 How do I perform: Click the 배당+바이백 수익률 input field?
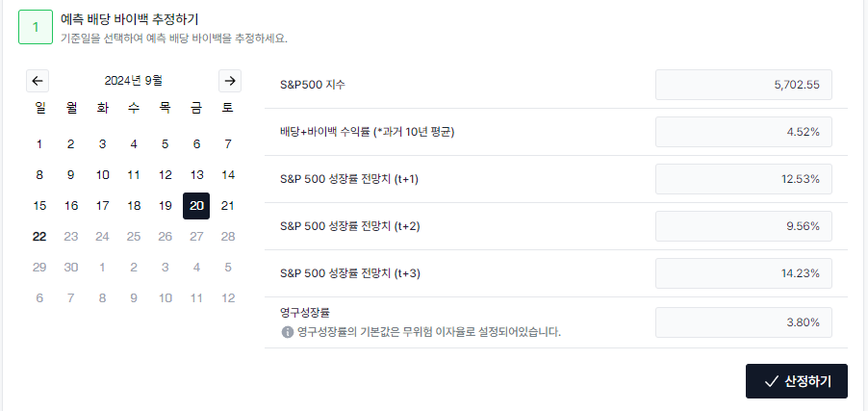coord(744,132)
